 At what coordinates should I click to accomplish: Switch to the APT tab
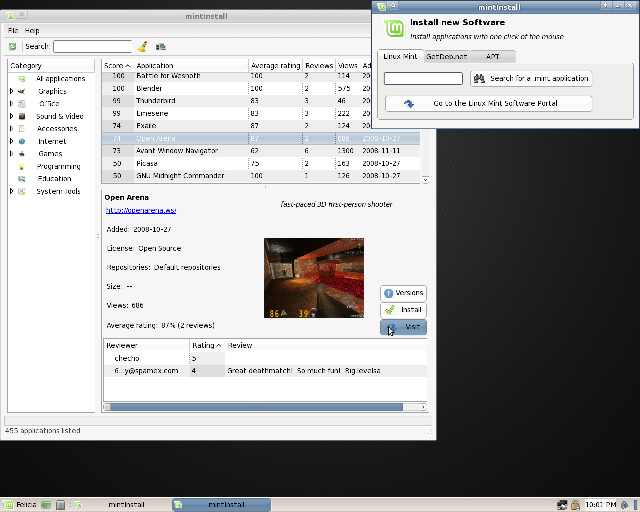[x=492, y=57]
